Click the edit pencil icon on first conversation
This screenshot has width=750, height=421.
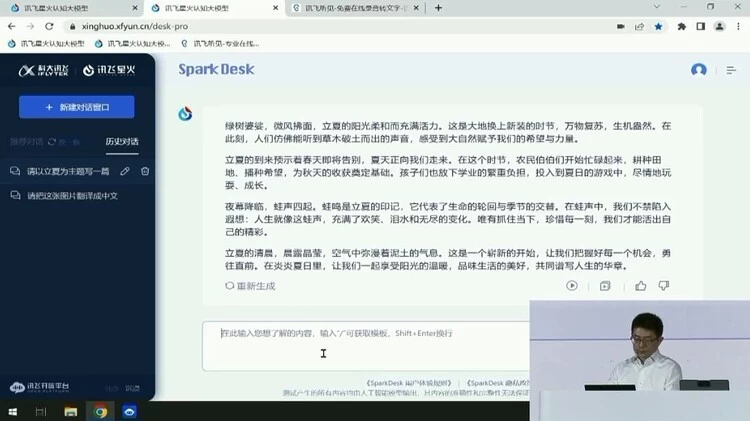pos(125,171)
